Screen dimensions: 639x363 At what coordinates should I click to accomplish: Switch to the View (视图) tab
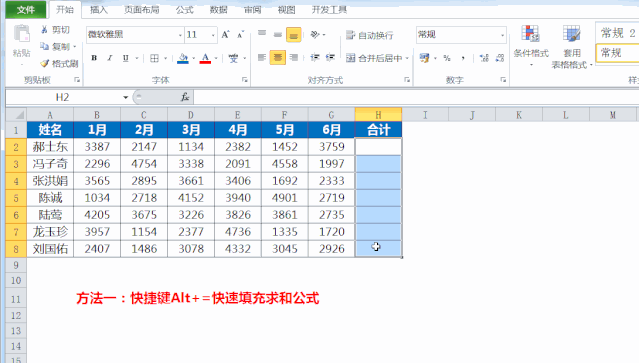pos(286,10)
